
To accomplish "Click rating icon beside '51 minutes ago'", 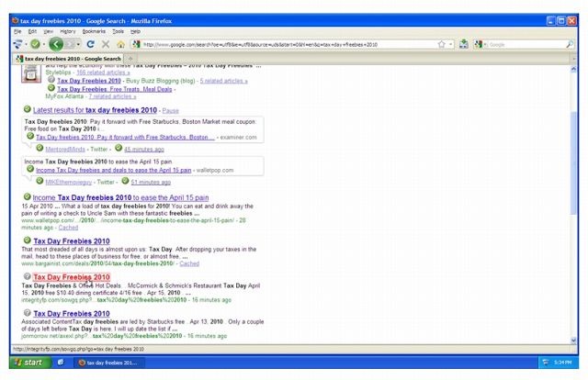I will click(x=125, y=181).
